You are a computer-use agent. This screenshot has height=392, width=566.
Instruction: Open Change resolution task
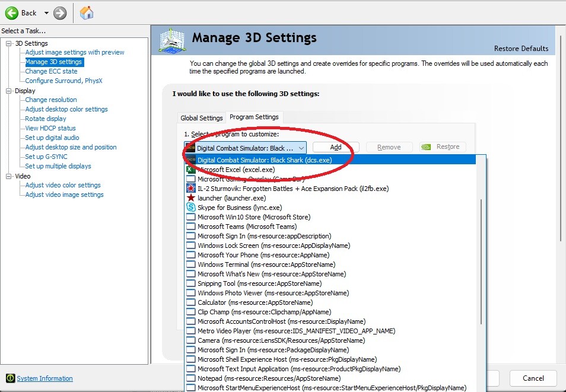tap(51, 100)
